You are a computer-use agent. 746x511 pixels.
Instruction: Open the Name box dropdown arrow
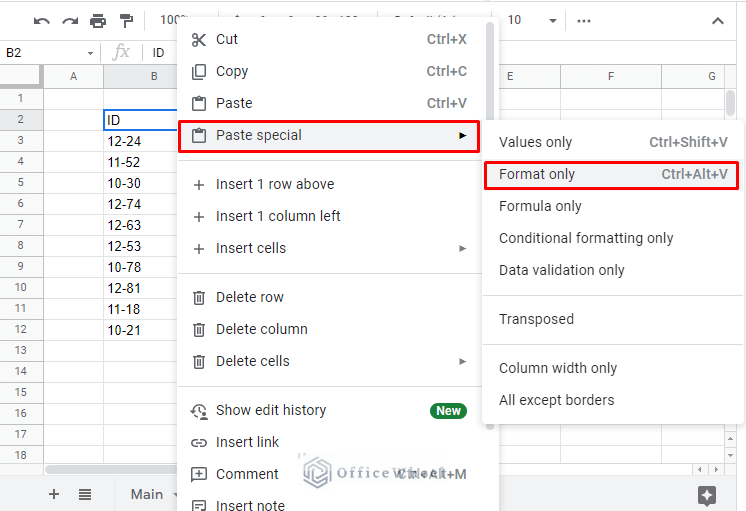click(x=90, y=53)
